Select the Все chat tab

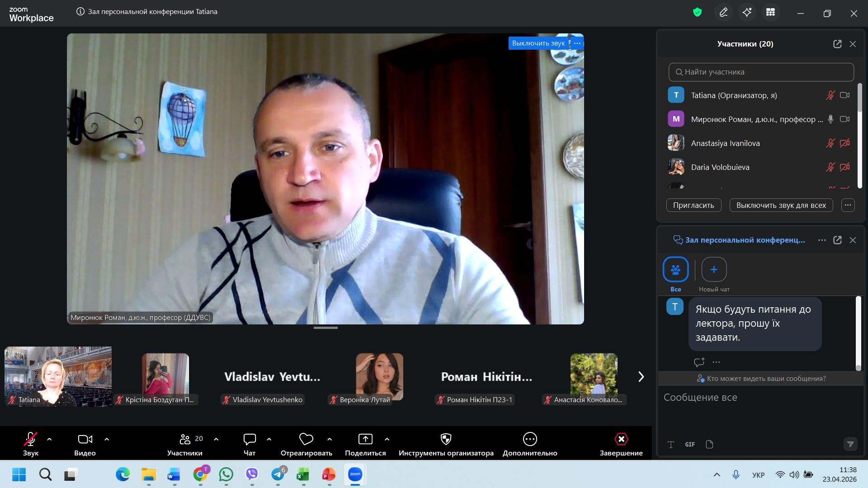coord(675,270)
